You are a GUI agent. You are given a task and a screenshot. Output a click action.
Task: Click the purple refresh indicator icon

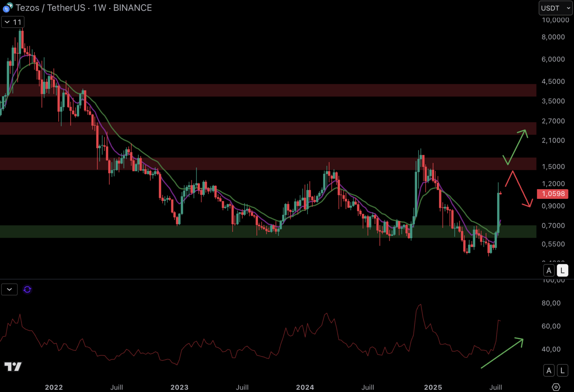27,289
